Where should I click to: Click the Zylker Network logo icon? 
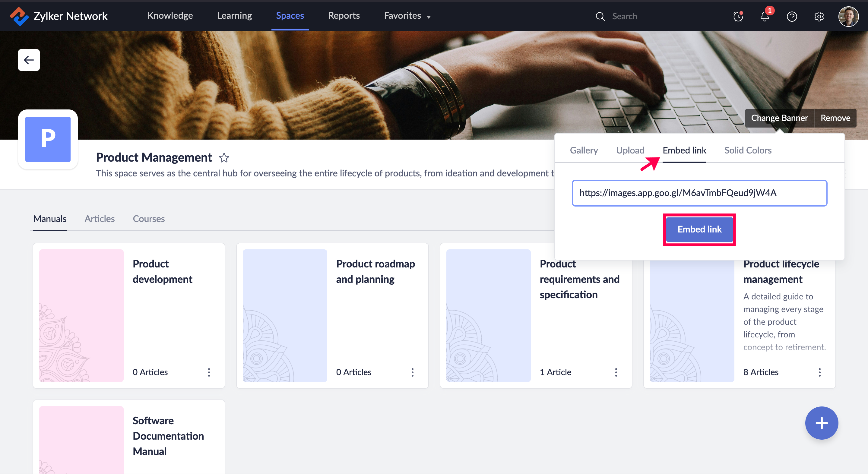tap(19, 16)
